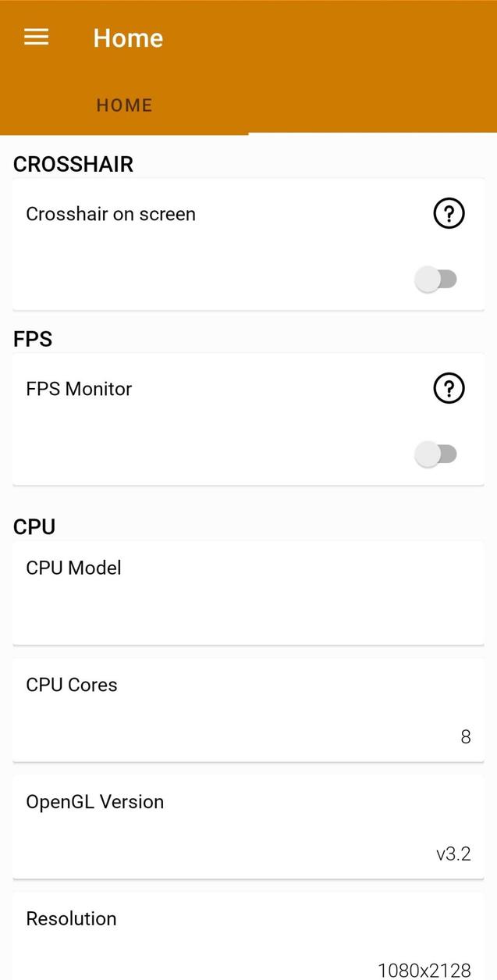Tap the CROSSHAIR section header
Screen dimensions: 497x980
point(73,164)
